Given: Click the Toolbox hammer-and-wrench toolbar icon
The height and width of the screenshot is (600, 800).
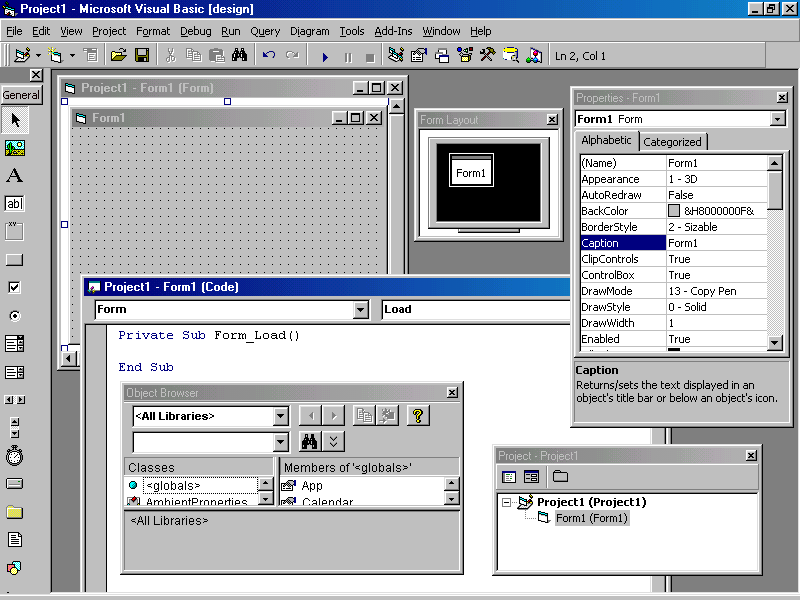Looking at the screenshot, I should tap(488, 55).
